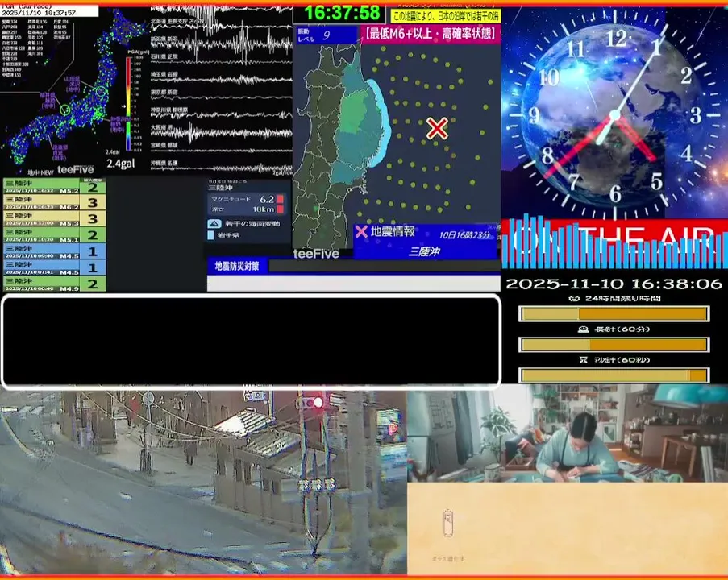The width and height of the screenshot is (728, 580).
Task: Open the street camera feed
Action: coord(203,482)
